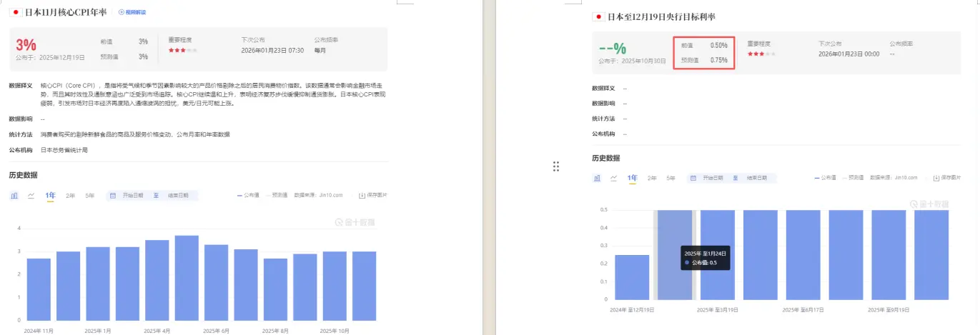
Task: Click the 2024年12月19日 bar in rate chart
Action: 632,277
